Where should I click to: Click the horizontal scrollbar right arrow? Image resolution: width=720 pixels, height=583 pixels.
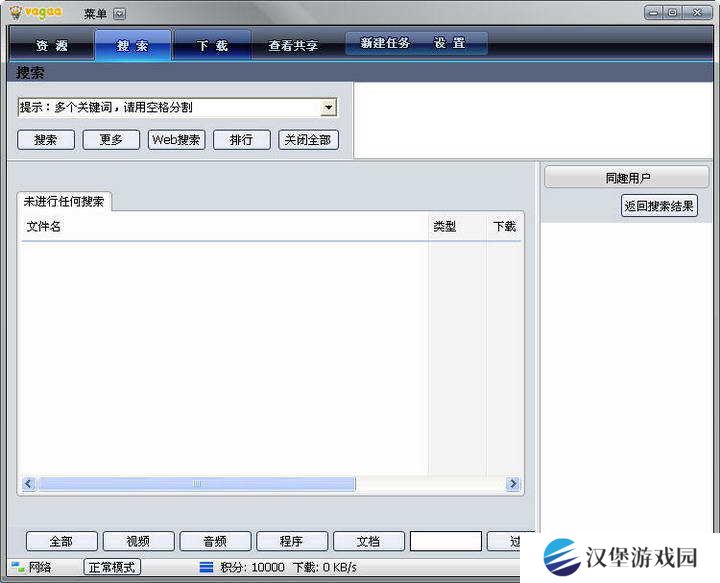(x=513, y=484)
